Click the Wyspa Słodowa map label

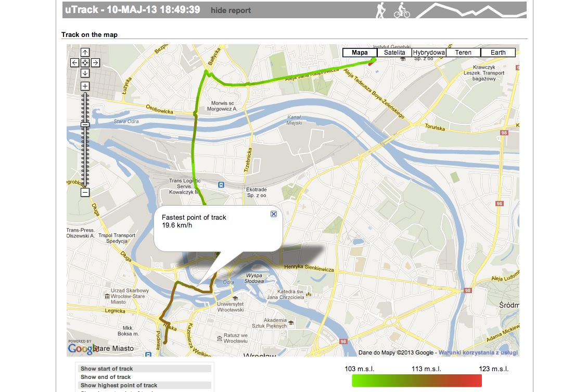[x=254, y=278]
